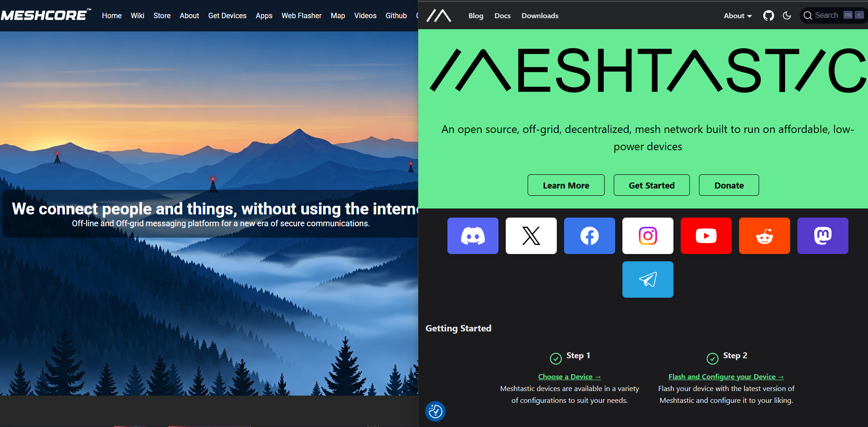The height and width of the screenshot is (427, 868).
Task: Open Map in MeshCore menu
Action: 338,15
